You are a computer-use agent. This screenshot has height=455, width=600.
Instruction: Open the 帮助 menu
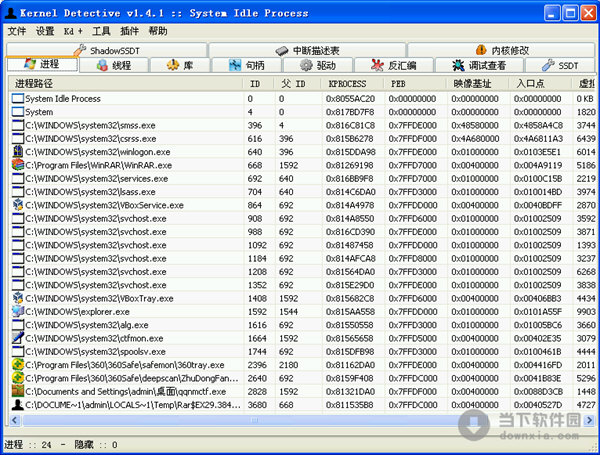158,31
